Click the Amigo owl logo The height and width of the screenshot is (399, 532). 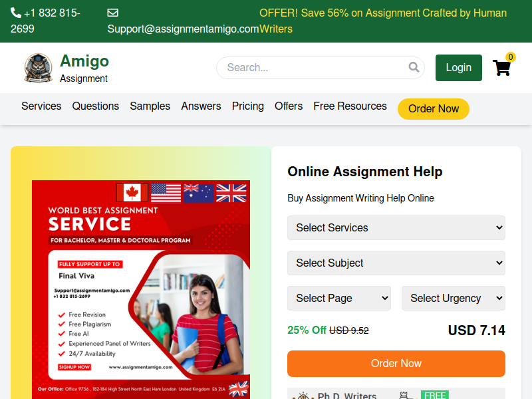pos(39,68)
